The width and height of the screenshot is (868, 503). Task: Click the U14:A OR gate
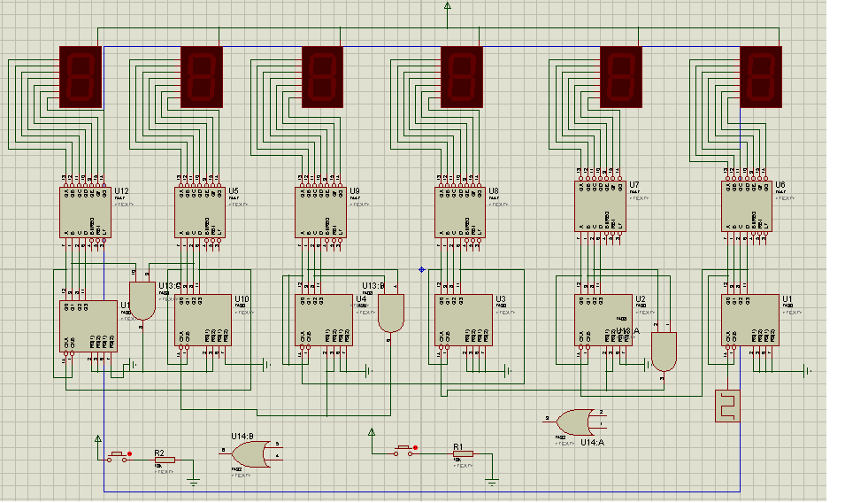click(572, 422)
